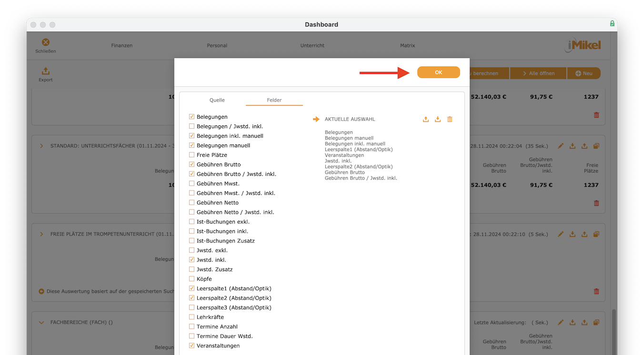644x355 pixels.
Task: Open the Unterricht menu
Action: tap(312, 45)
